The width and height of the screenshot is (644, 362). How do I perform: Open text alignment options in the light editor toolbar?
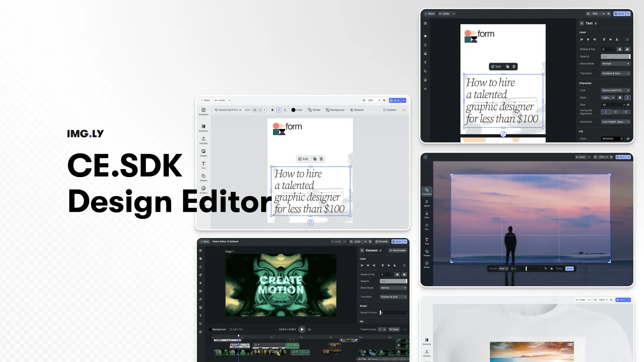(285, 110)
